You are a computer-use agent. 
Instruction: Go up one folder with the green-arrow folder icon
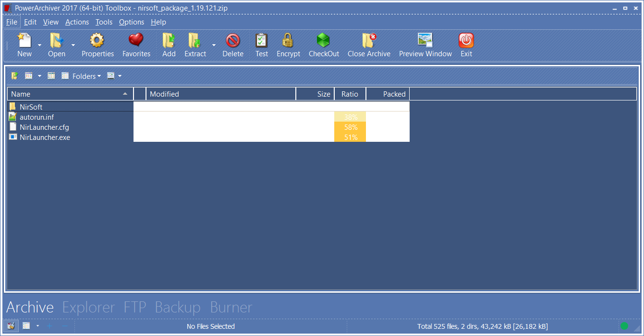tap(15, 76)
